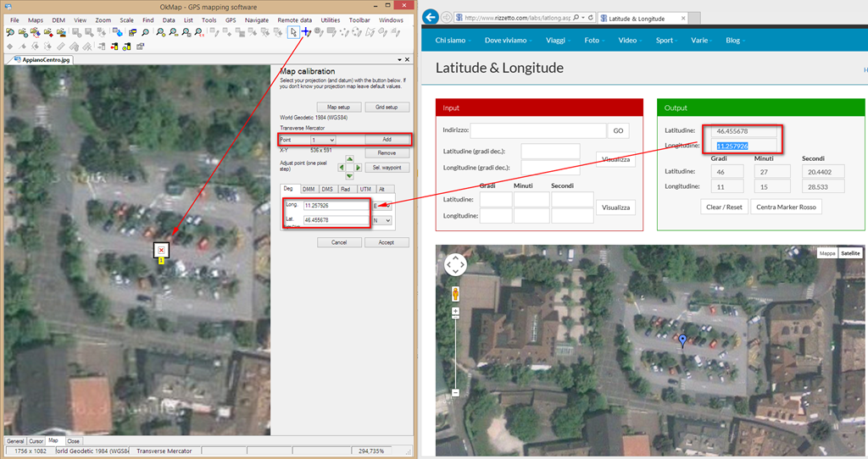Open the N latitude hemisphere dropdown
The width and height of the screenshot is (868, 459).
pos(382,220)
